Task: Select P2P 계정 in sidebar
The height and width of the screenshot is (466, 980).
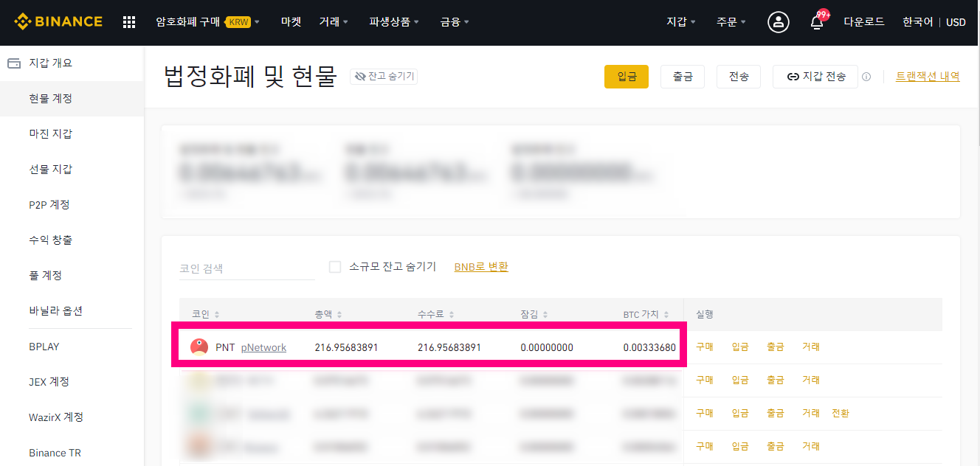Action: point(72,205)
